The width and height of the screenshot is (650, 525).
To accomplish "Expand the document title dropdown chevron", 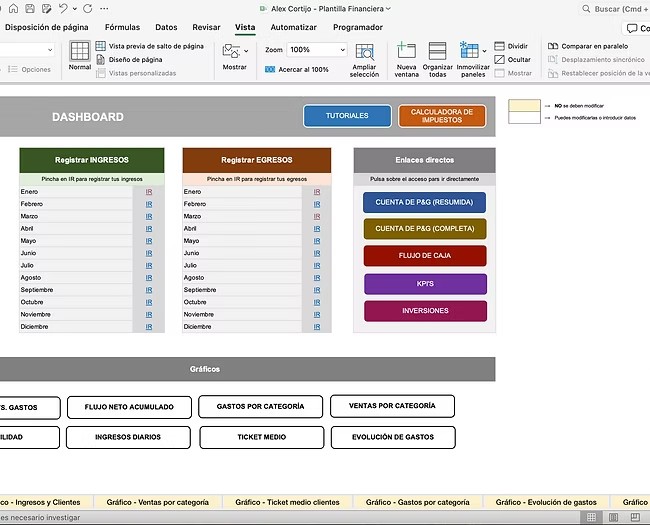I will coord(388,8).
